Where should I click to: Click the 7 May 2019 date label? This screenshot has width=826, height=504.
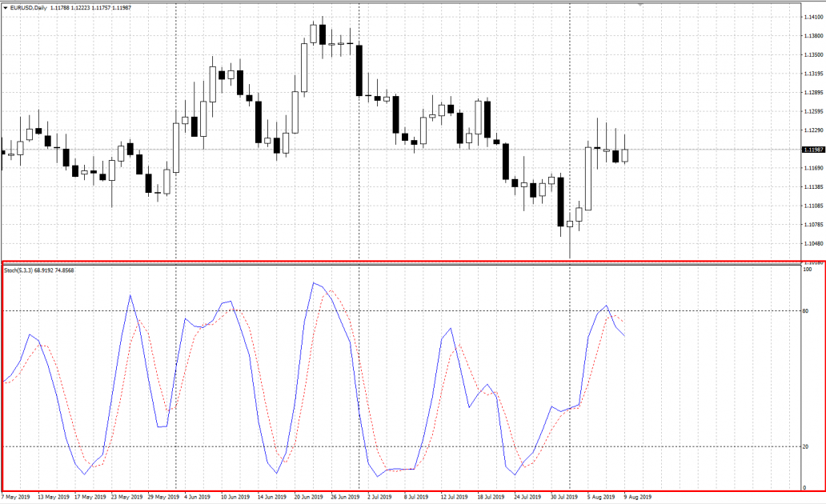(x=15, y=497)
